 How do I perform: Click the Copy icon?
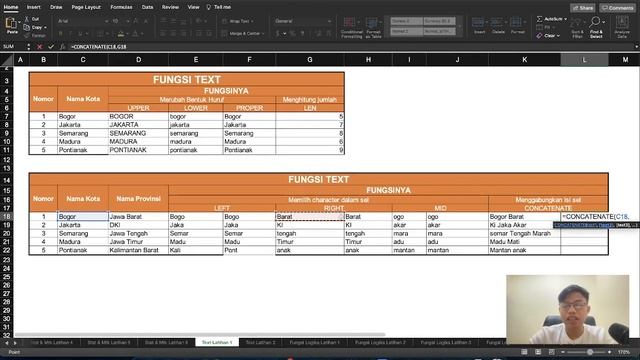27,27
